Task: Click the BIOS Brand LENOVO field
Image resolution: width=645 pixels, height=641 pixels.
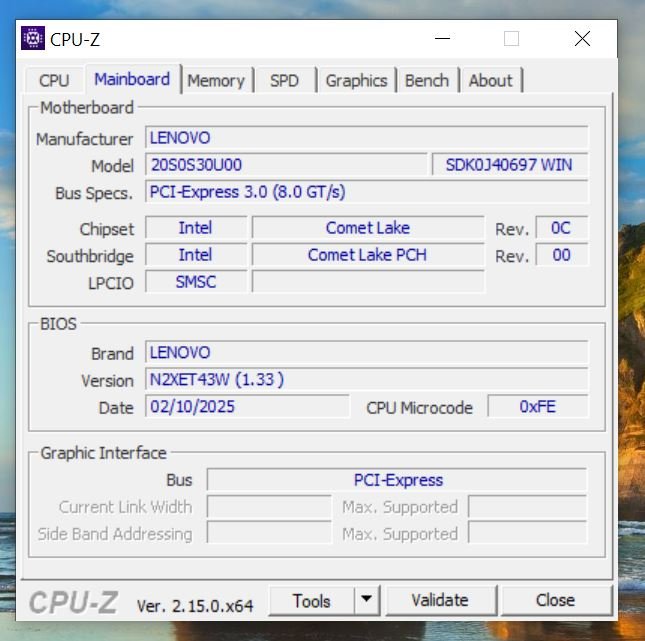Action: (367, 352)
